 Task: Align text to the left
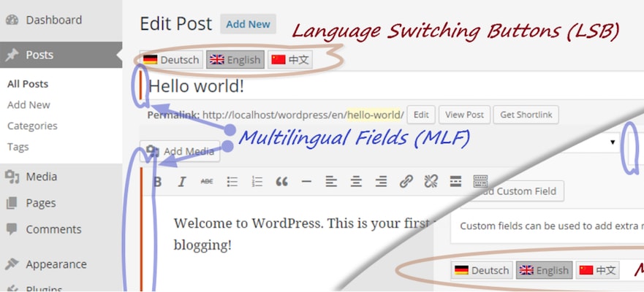tap(331, 182)
